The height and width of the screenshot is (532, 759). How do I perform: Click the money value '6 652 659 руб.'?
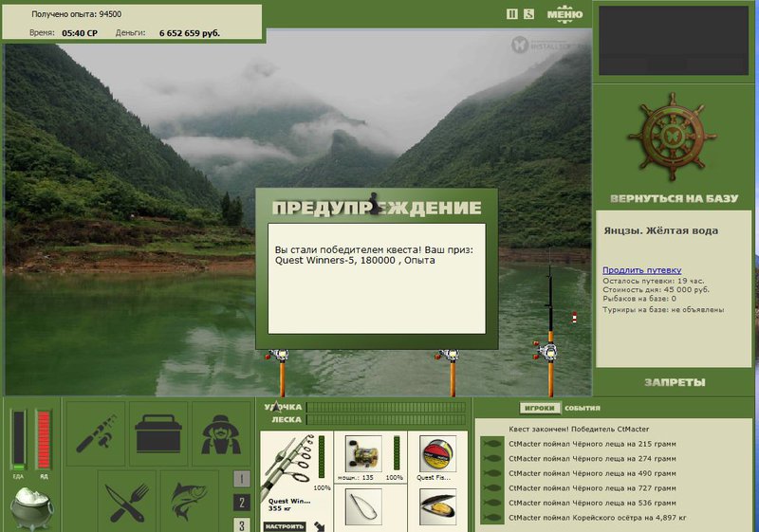coord(189,33)
